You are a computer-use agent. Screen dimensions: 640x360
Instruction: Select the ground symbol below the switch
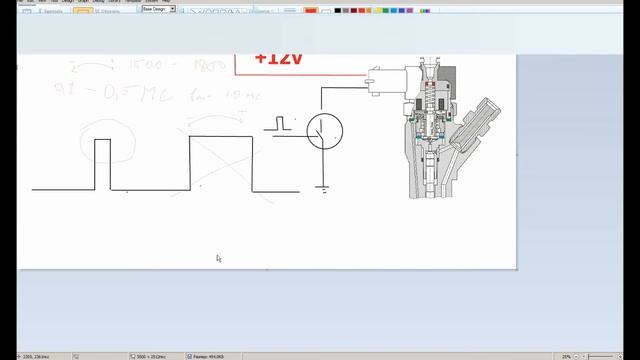click(x=322, y=189)
